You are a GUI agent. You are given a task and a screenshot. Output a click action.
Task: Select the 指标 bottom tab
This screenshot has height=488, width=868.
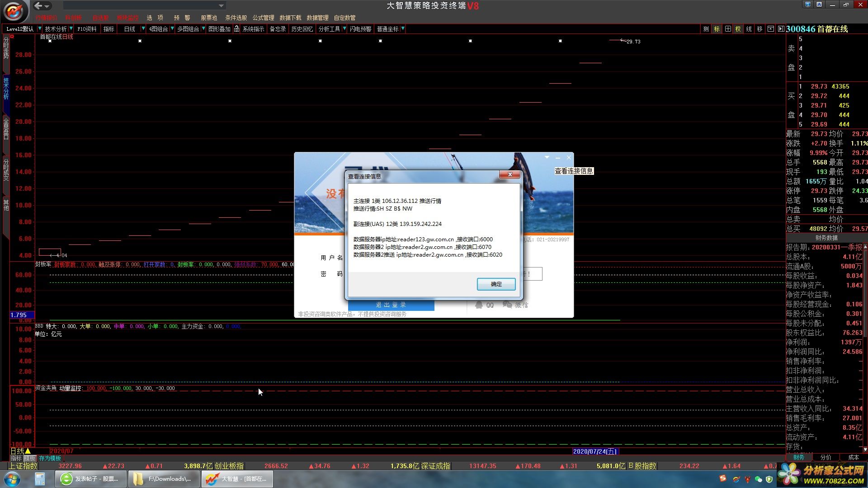pyautogui.click(x=16, y=458)
